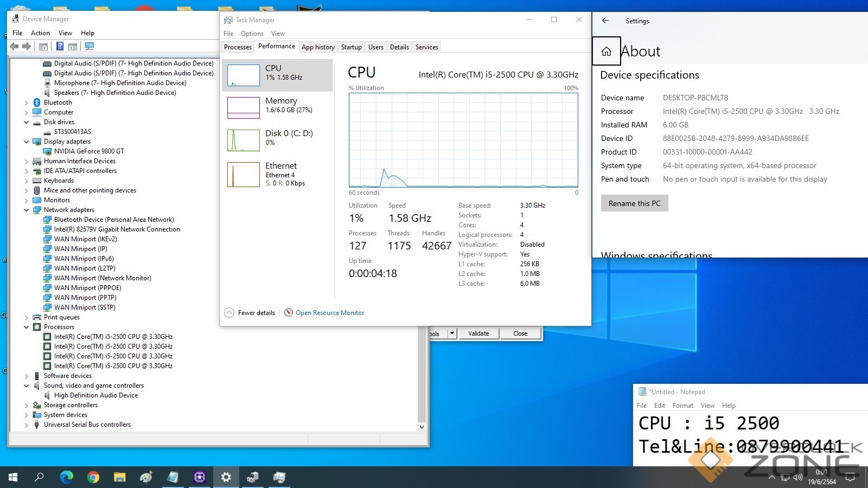868x488 pixels.
Task: Expand the Bluetooth device category
Action: tap(26, 102)
